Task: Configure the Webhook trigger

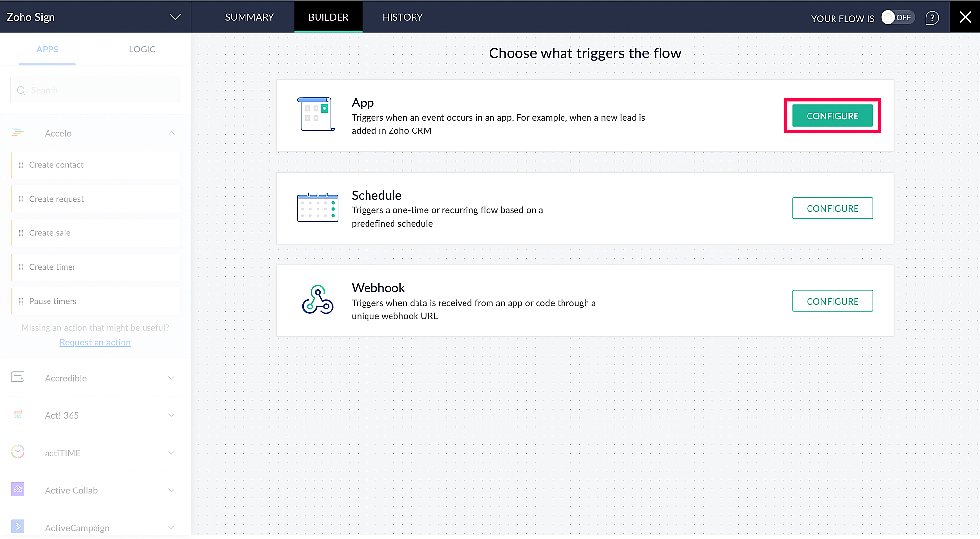Action: pos(833,301)
